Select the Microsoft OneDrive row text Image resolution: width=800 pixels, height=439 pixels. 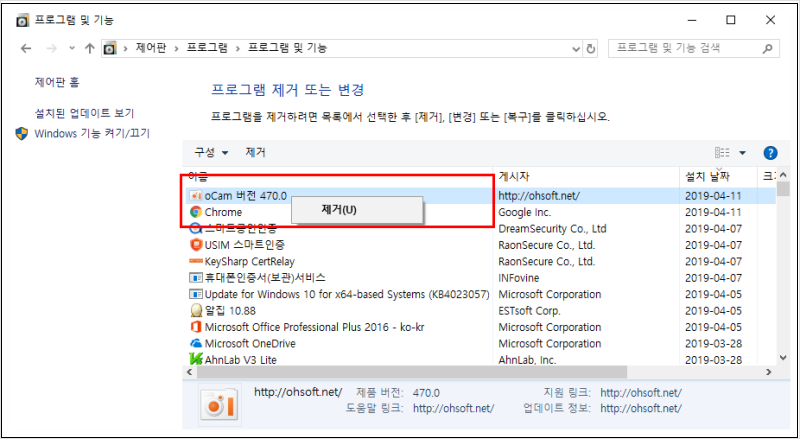pos(250,344)
